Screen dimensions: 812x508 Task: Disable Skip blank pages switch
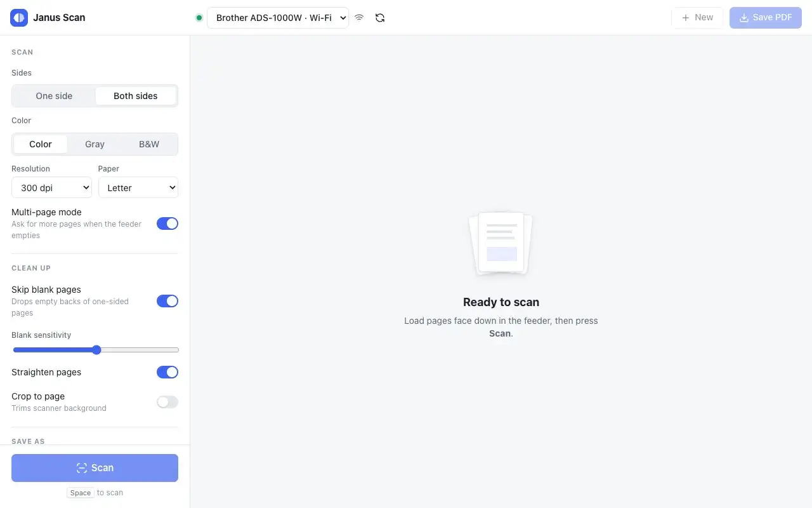coord(167,301)
